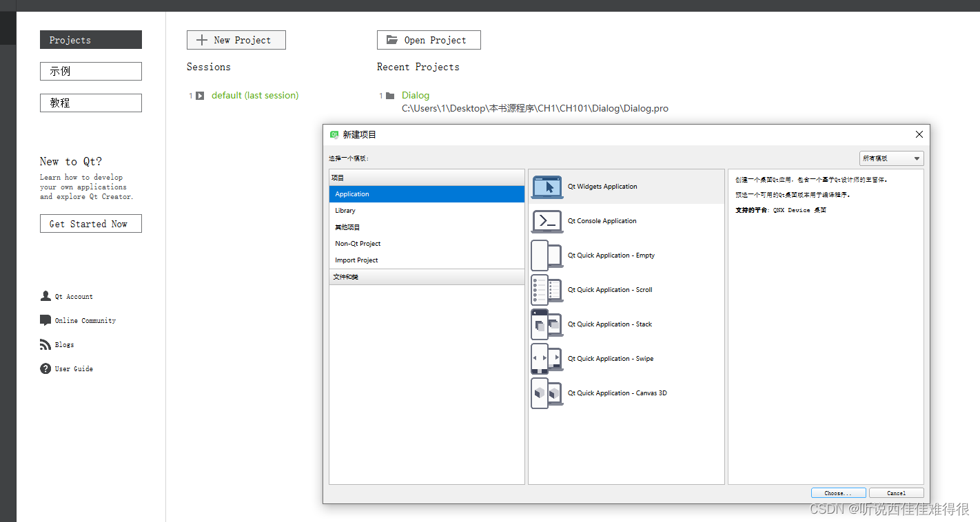The image size is (980, 522).
Task: Switch to the 示例 tab
Action: tap(91, 71)
